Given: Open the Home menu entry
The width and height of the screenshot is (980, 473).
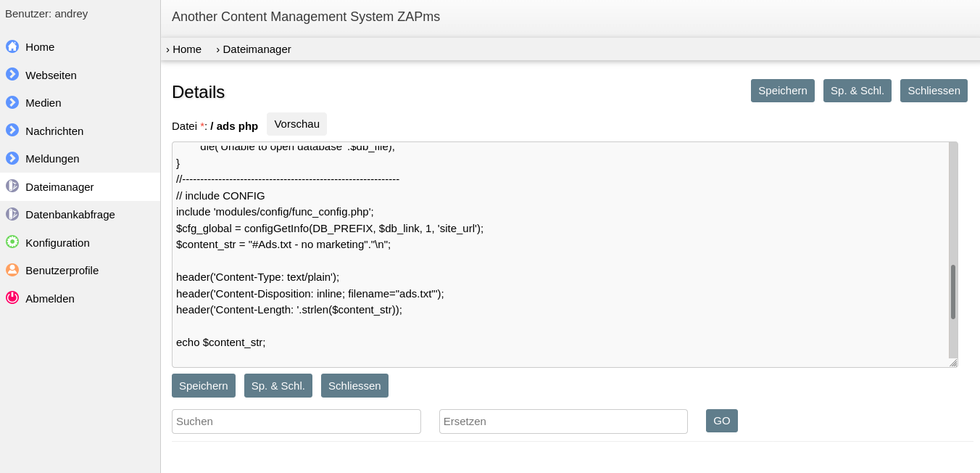Looking at the screenshot, I should [x=80, y=47].
